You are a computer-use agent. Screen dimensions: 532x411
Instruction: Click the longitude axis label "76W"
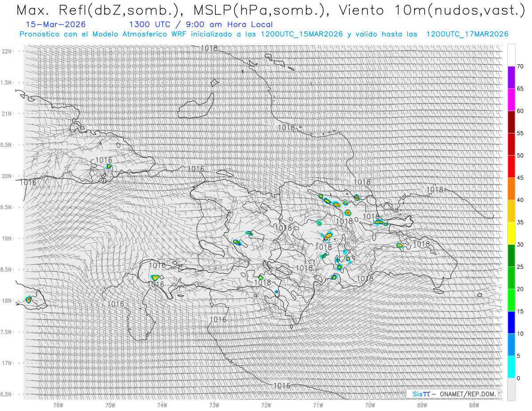point(58,405)
